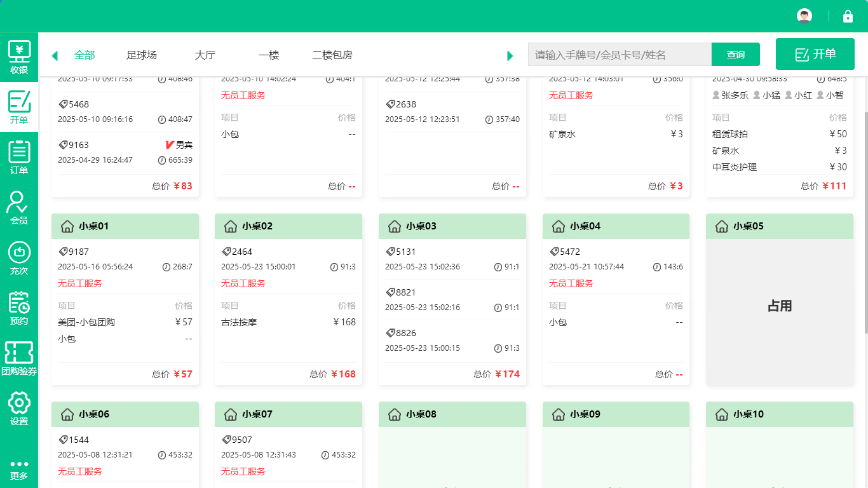This screenshot has width=868, height=488.
Task: Click the home icon on 小桌05 card
Action: pyautogui.click(x=721, y=226)
